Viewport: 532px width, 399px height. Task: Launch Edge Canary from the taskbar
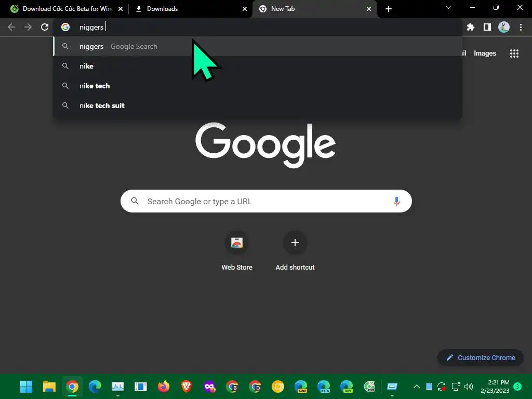(x=301, y=387)
